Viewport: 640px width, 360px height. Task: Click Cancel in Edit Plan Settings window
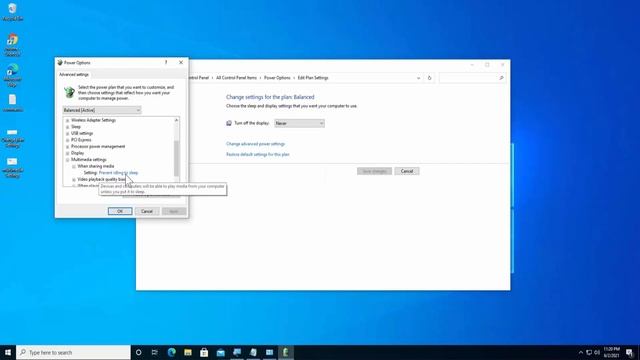click(x=407, y=171)
